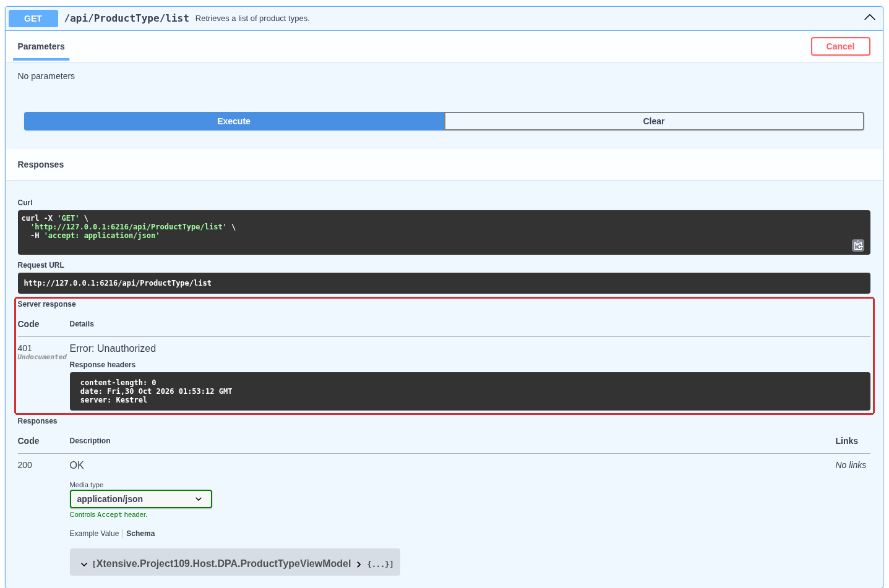Copy the curl command to clipboard
Image resolution: width=889 pixels, height=588 pixels.
click(x=858, y=245)
